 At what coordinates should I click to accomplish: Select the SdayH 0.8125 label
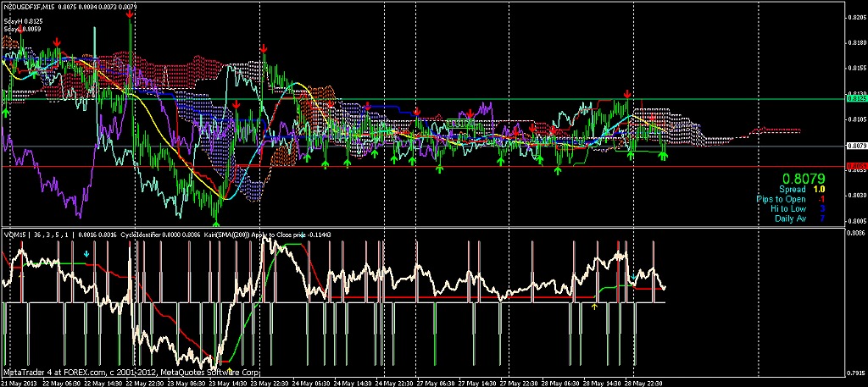click(x=23, y=20)
